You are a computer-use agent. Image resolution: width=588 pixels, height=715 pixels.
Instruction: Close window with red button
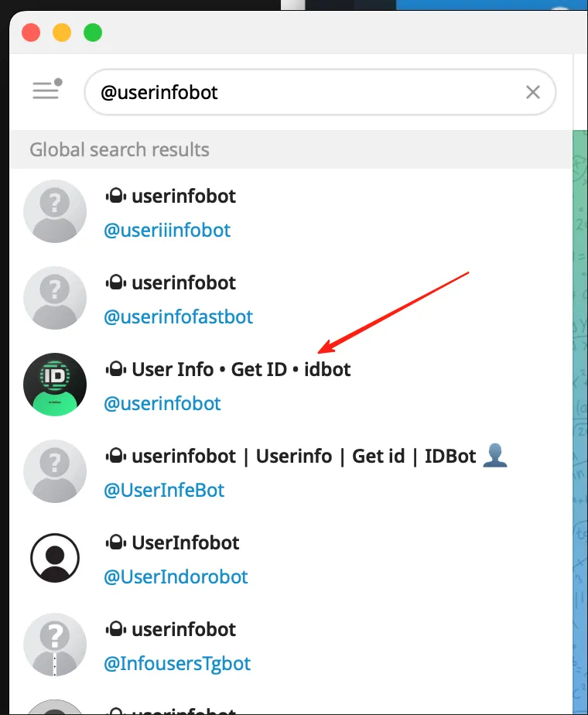tap(31, 32)
